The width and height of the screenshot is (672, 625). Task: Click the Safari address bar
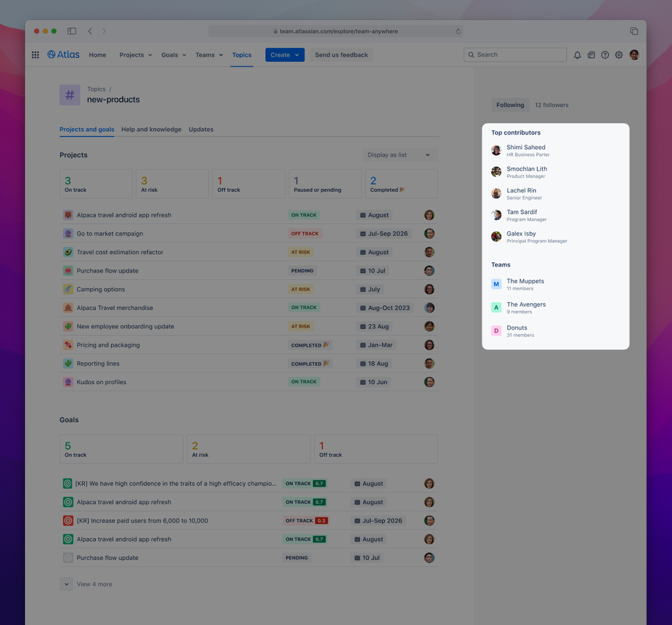click(x=336, y=32)
